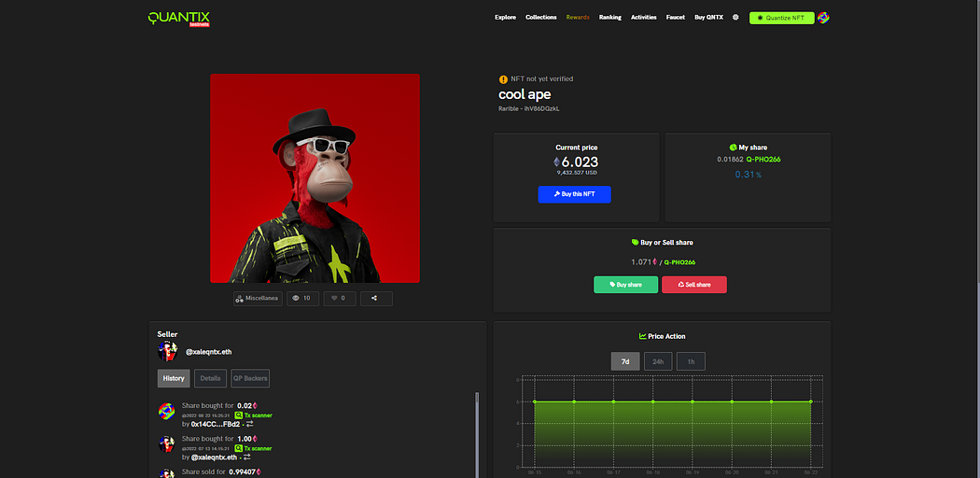Click the Quantize NFT button
This screenshot has height=478, width=980.
[781, 18]
